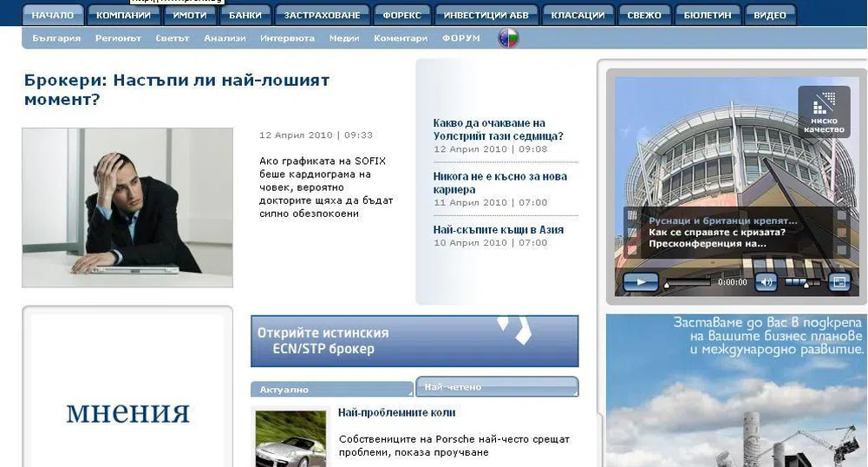Click date '12 Април 2010 | 09:08'

click(x=491, y=149)
